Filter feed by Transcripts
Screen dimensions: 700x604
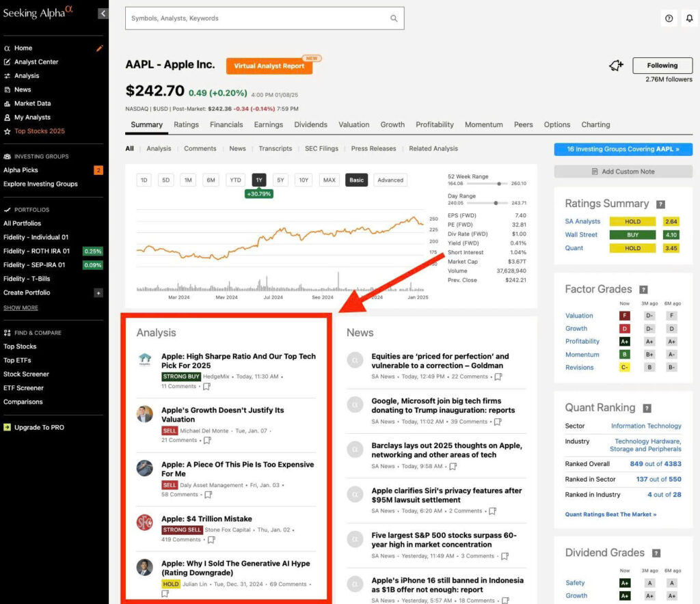pos(275,148)
